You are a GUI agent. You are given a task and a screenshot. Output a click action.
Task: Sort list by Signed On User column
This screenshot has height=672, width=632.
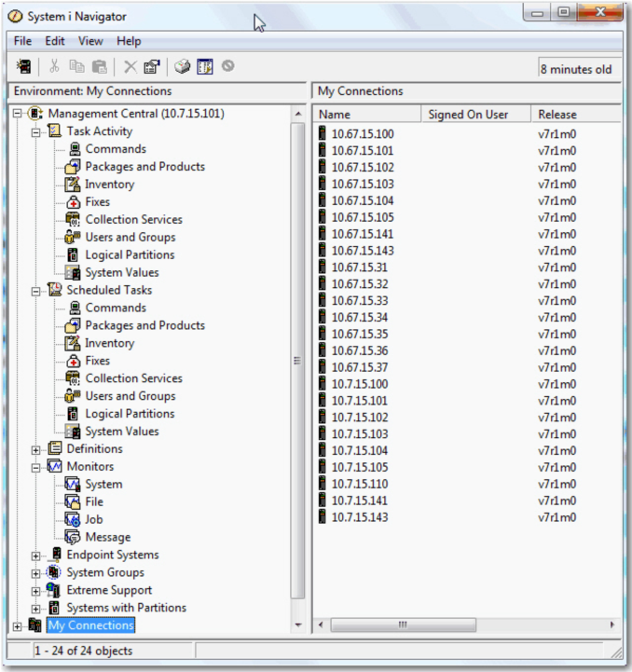click(x=468, y=115)
